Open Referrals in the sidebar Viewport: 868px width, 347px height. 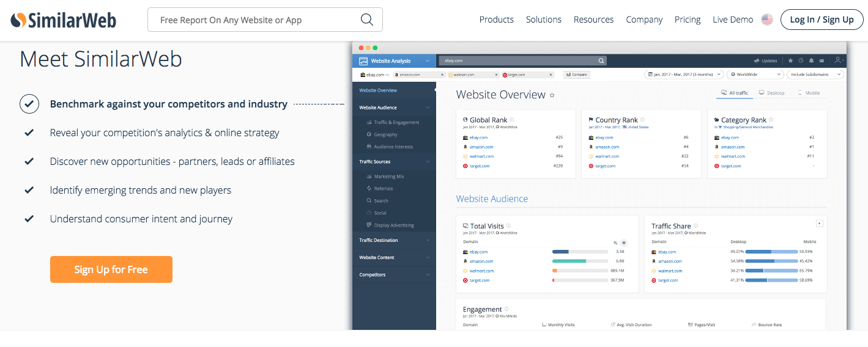(380, 189)
